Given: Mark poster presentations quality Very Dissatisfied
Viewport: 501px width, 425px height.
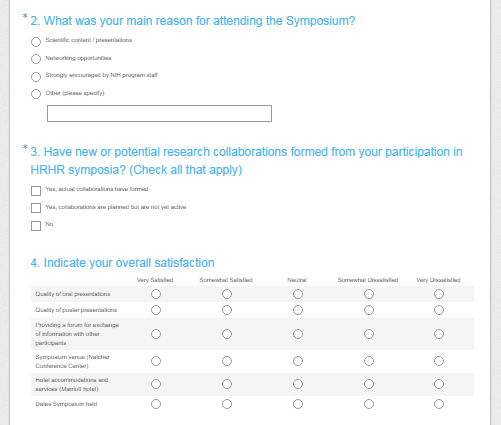Looking at the screenshot, I should coord(439,310).
